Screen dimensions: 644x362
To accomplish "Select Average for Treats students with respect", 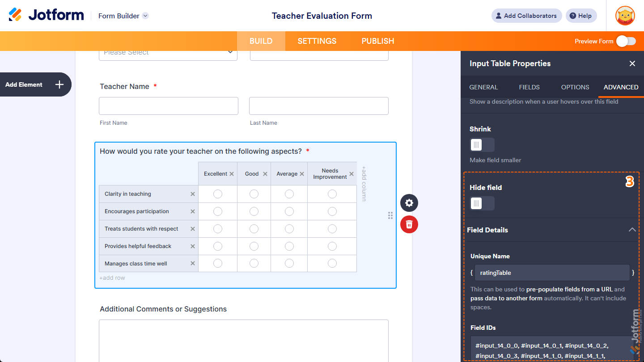I will pyautogui.click(x=289, y=229).
